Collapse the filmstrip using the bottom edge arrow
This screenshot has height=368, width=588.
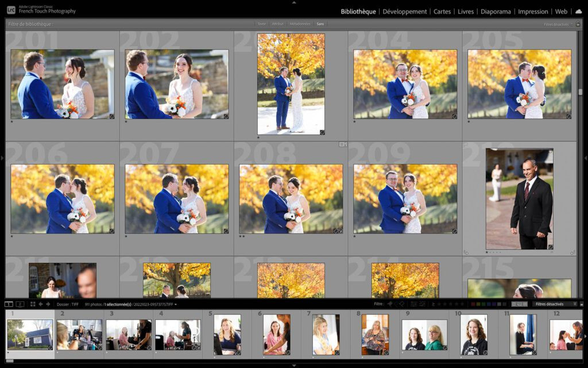click(x=294, y=365)
